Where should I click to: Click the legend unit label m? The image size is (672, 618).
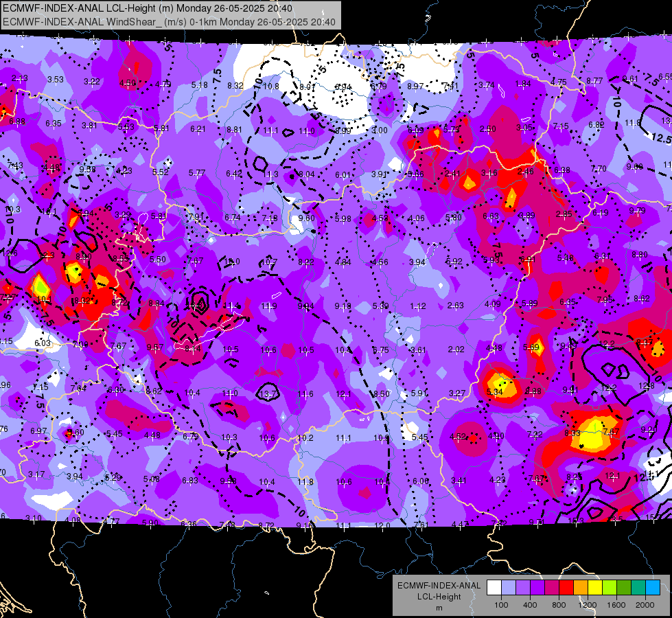tap(439, 608)
